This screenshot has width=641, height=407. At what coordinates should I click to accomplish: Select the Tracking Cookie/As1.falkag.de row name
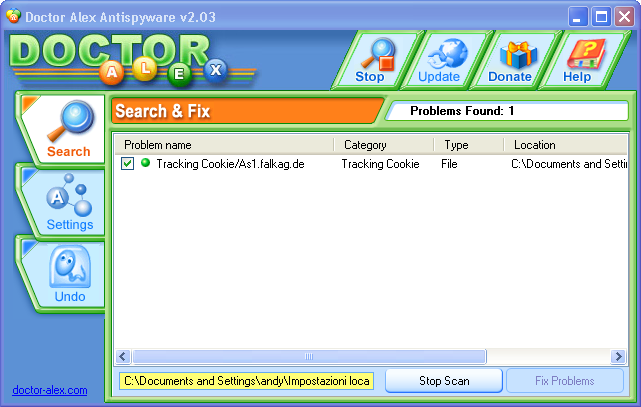(230, 164)
